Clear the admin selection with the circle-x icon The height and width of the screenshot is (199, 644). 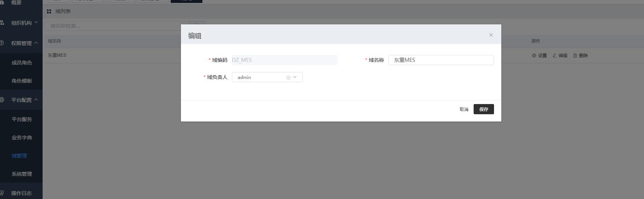tap(288, 77)
